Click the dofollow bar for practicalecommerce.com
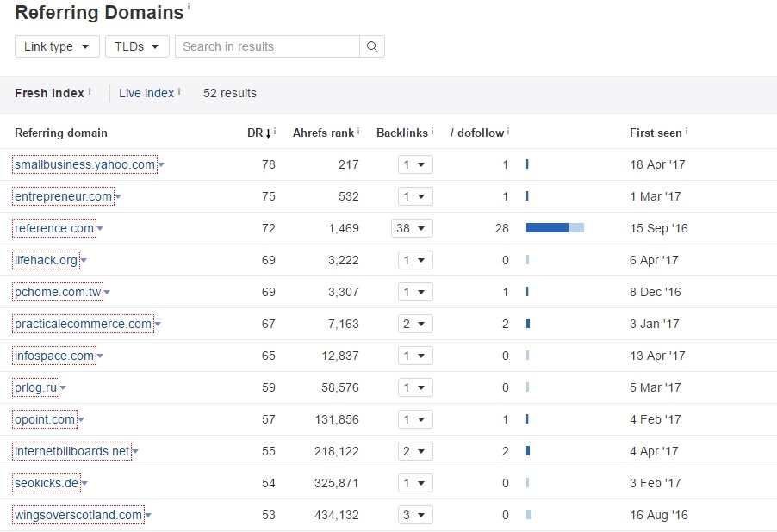 coord(528,324)
